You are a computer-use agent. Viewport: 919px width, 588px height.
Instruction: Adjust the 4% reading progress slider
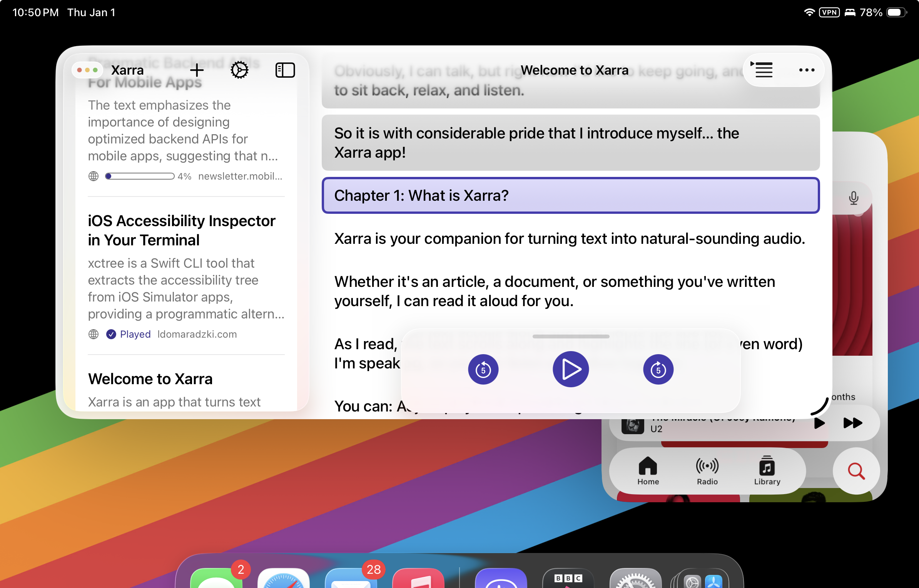coord(139,176)
